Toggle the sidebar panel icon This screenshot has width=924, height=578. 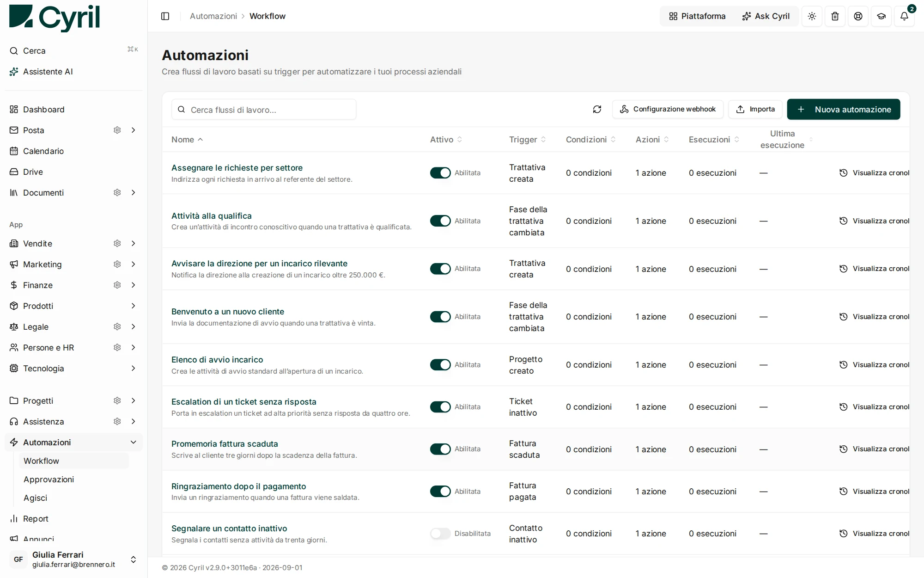point(165,16)
